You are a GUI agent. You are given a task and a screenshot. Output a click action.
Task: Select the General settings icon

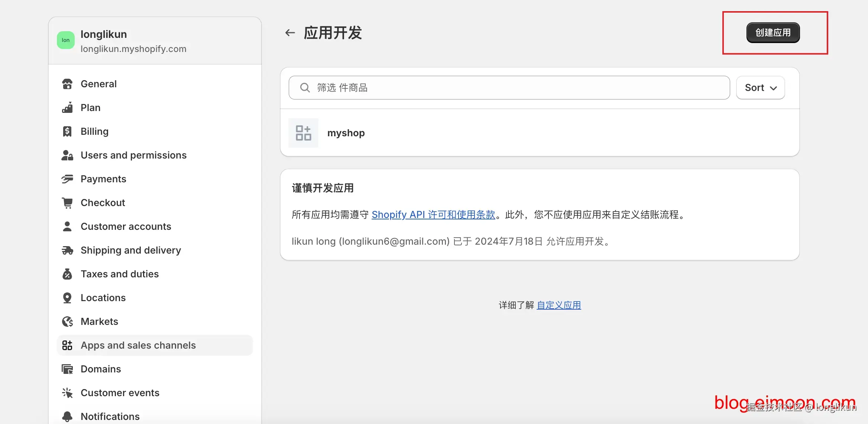click(67, 84)
